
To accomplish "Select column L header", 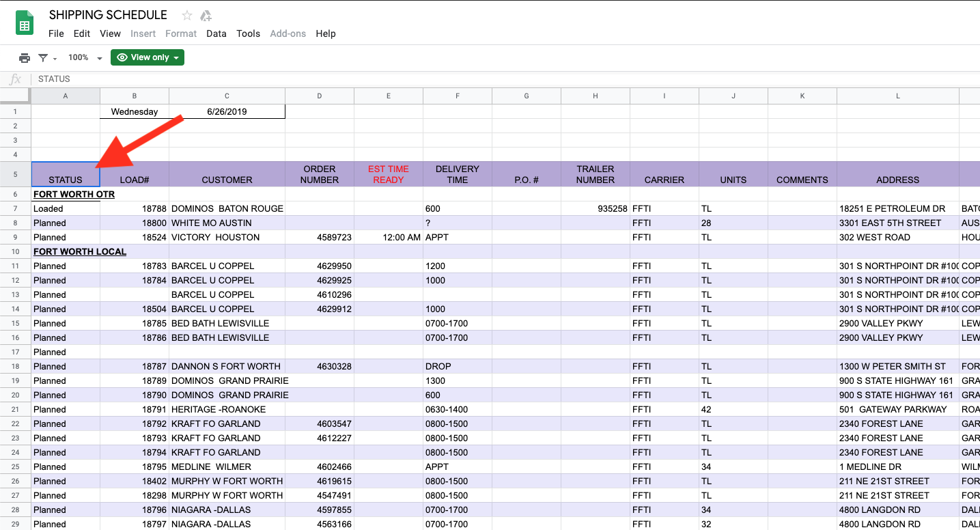I will [898, 96].
